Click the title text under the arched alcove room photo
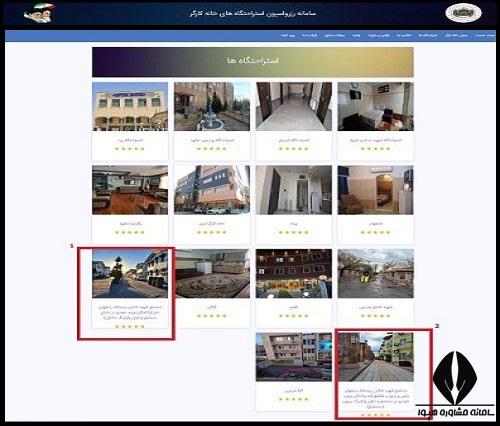500x426 pixels. [375, 224]
